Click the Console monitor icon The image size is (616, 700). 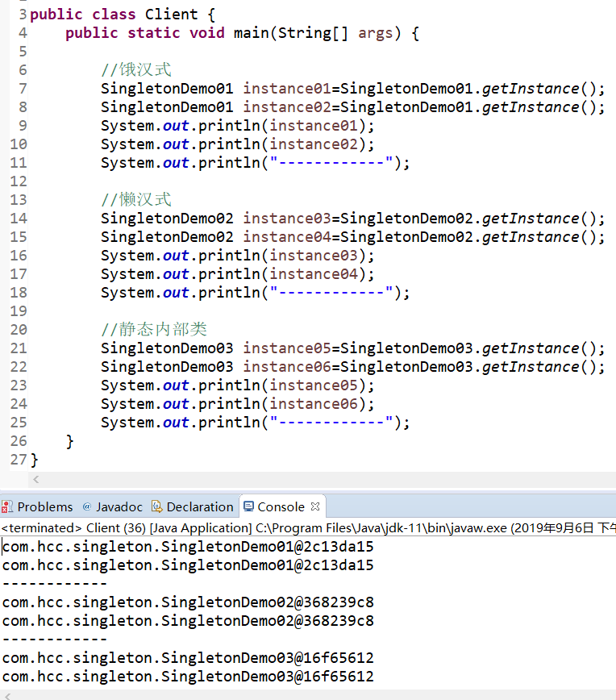click(248, 506)
